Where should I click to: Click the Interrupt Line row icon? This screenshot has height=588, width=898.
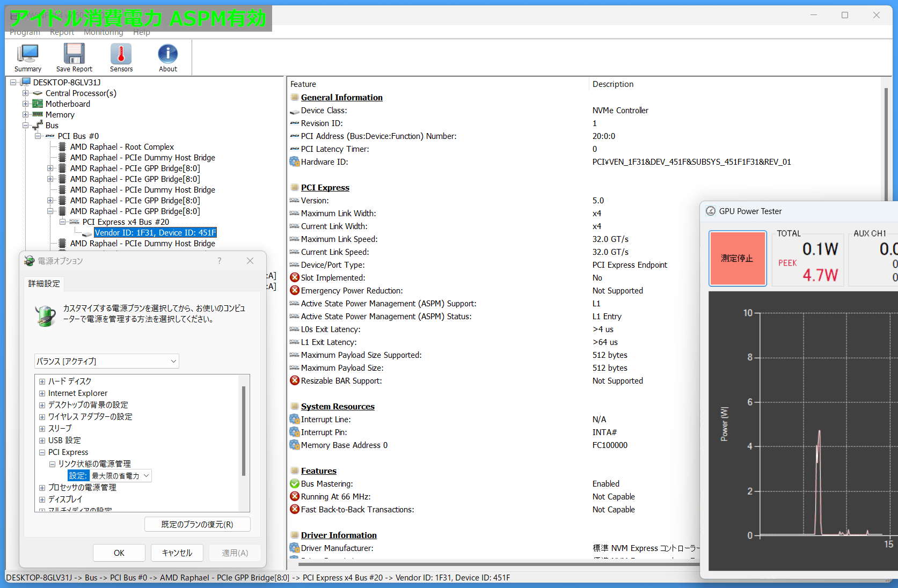coord(295,419)
